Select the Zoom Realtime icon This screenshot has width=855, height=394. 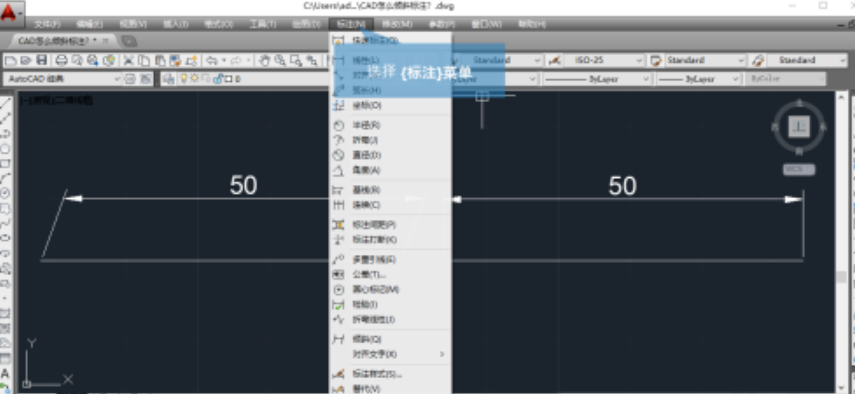pyautogui.click(x=280, y=60)
